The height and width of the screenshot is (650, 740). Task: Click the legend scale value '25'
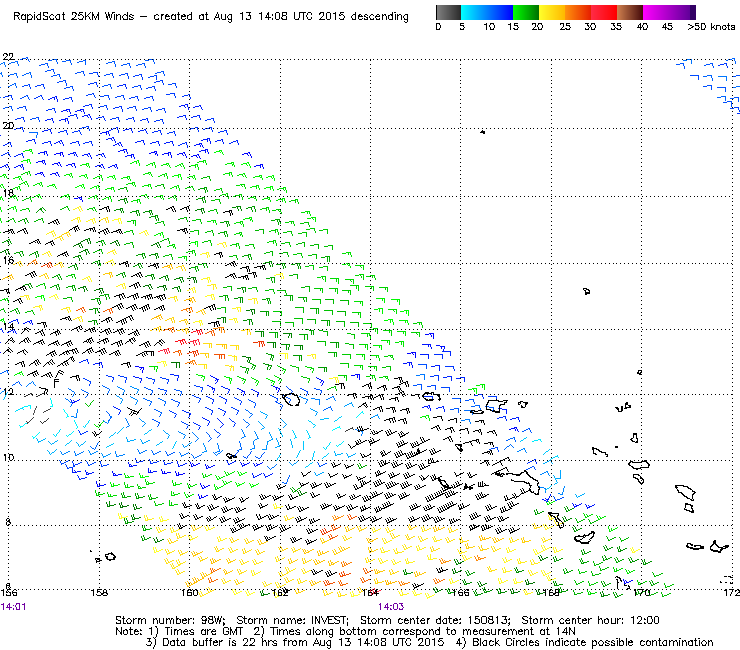pos(565,27)
